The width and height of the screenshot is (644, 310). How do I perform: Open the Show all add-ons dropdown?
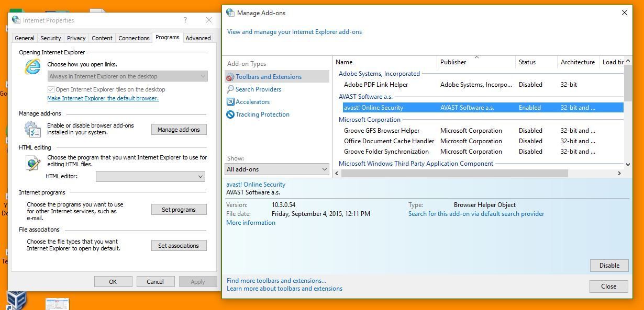tap(277, 169)
